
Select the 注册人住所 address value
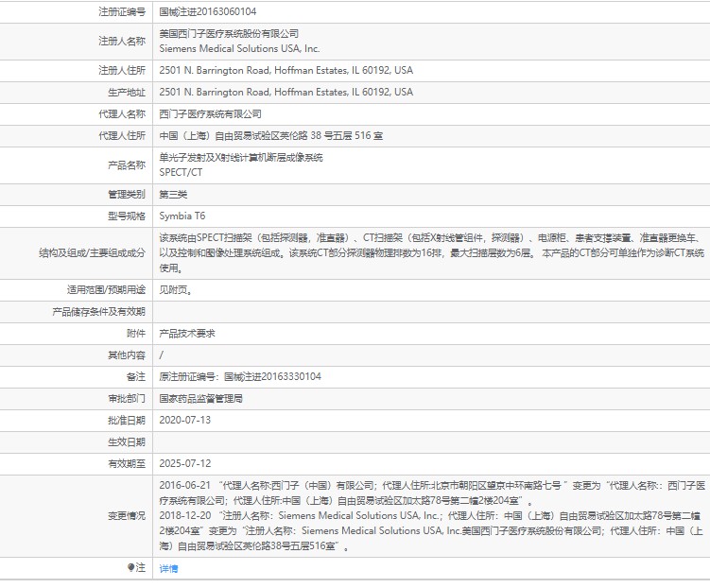(x=286, y=70)
